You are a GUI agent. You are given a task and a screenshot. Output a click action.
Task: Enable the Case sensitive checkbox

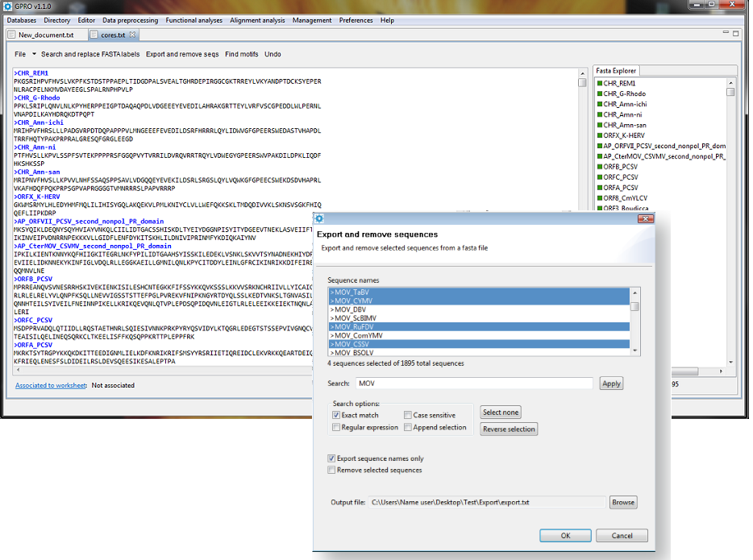(408, 415)
